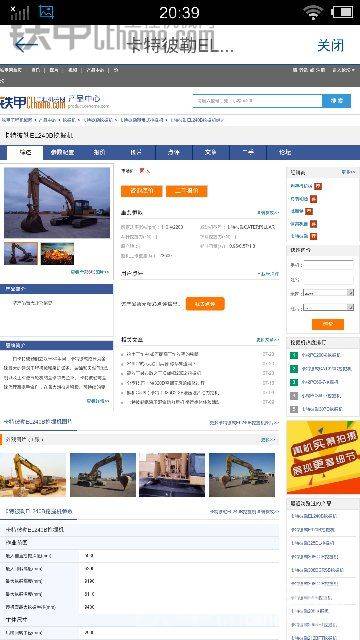
Task: Click the green number 1 rank badge
Action: 294,355
